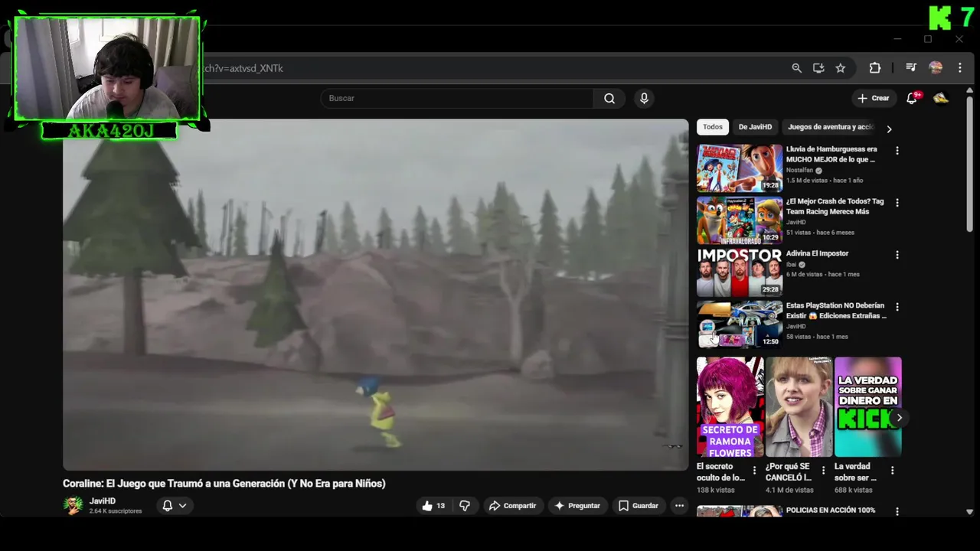The width and height of the screenshot is (980, 551).
Task: Open options for La verdad sobre short
Action: point(892,471)
